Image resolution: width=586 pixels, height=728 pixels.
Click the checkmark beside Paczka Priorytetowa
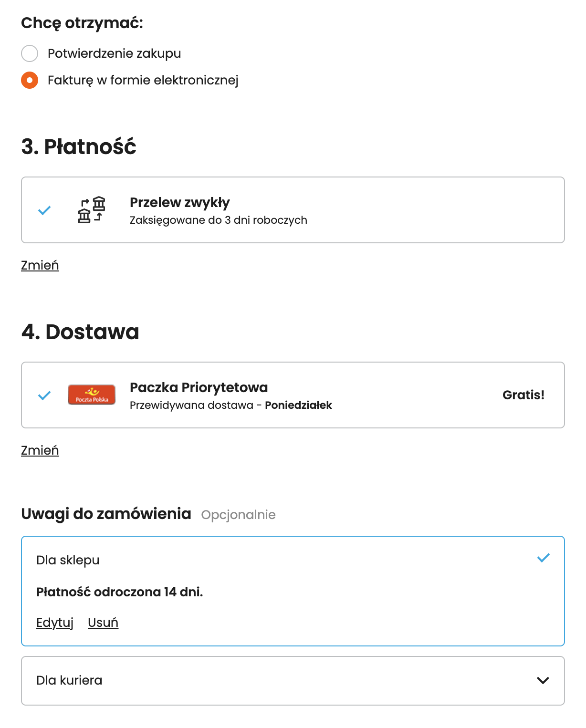[44, 395]
